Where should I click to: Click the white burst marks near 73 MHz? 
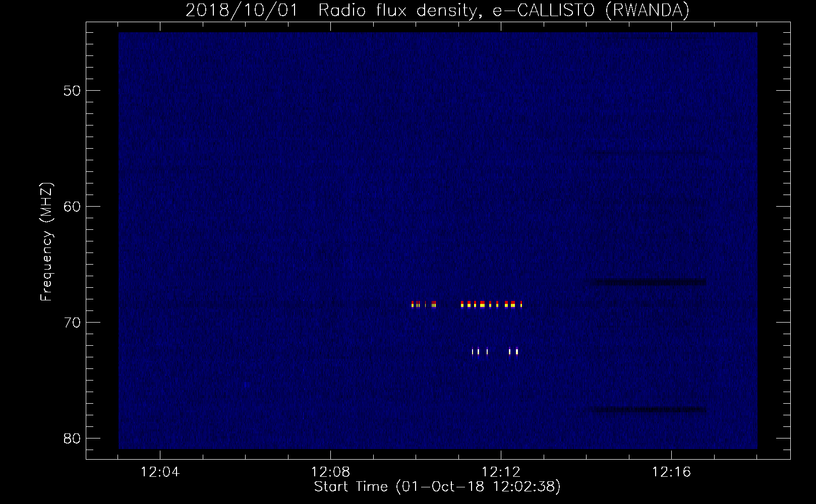[x=495, y=351]
